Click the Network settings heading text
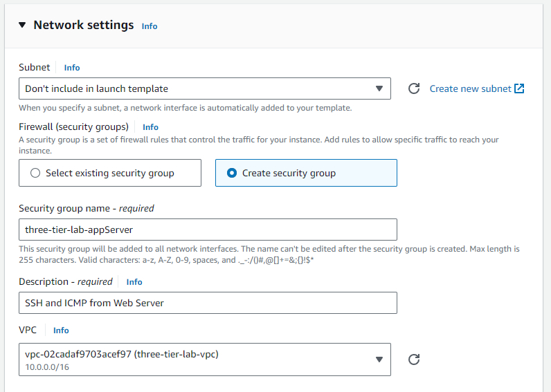 [83, 25]
